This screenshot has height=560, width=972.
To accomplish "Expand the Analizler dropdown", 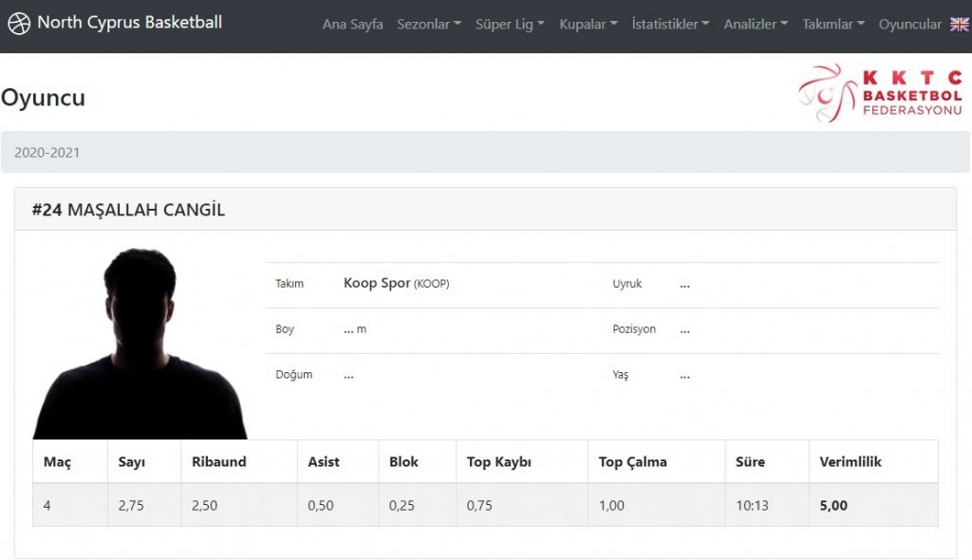I will tap(756, 24).
